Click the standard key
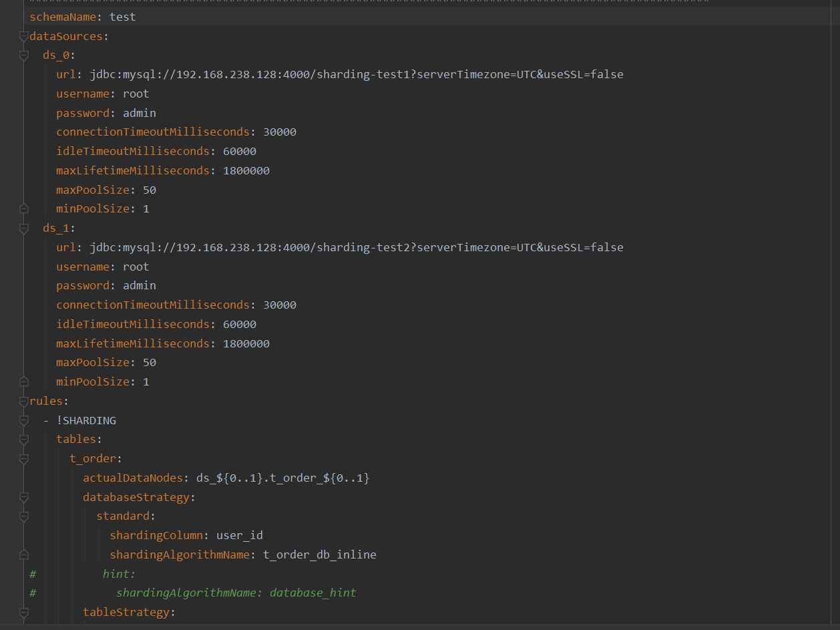The width and height of the screenshot is (840, 630). tap(123, 516)
